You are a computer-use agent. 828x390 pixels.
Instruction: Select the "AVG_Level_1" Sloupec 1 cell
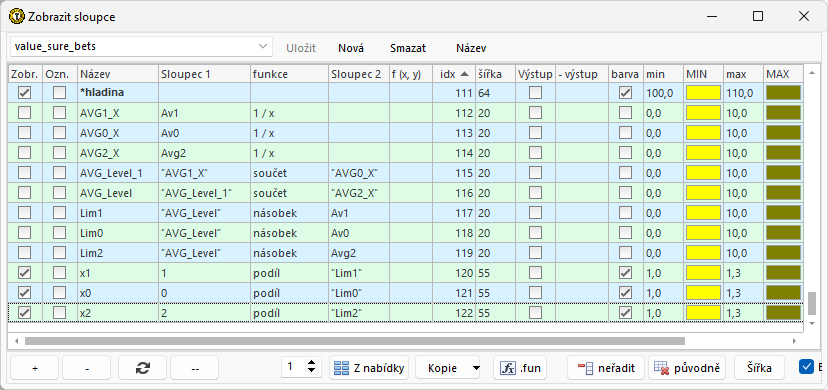[x=204, y=193]
